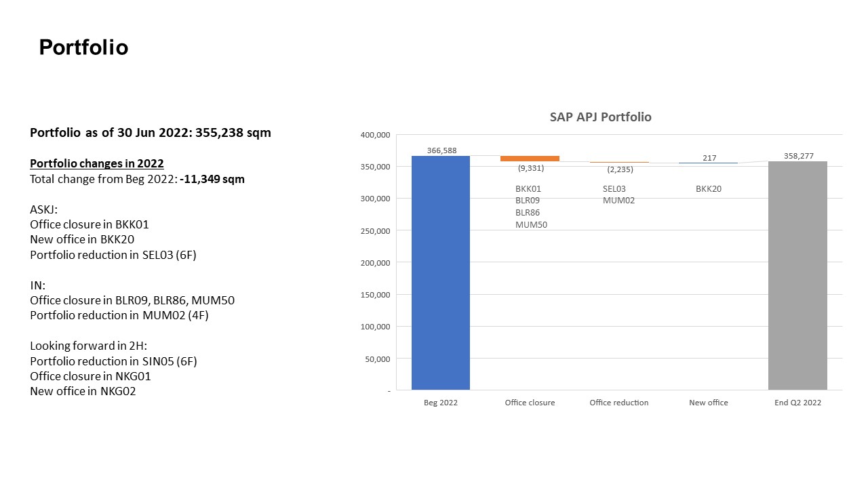Select the "350,000" y-axis value
The width and height of the screenshot is (868, 488).
click(375, 167)
